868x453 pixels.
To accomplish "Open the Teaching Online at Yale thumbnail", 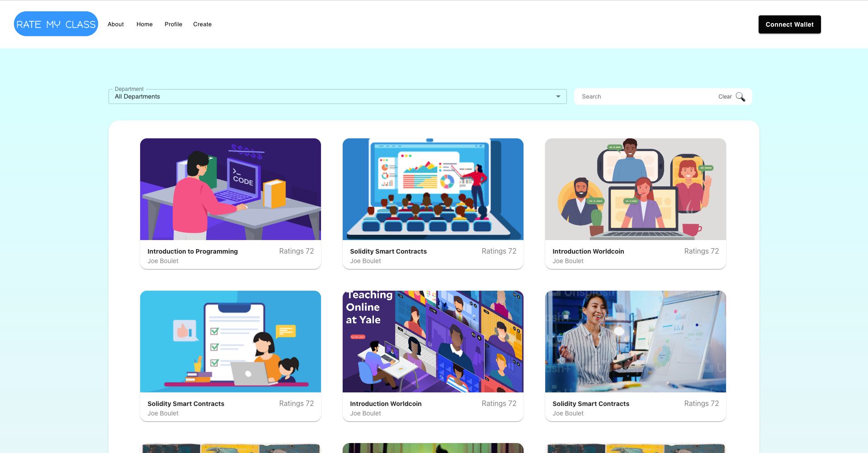I will pyautogui.click(x=433, y=341).
